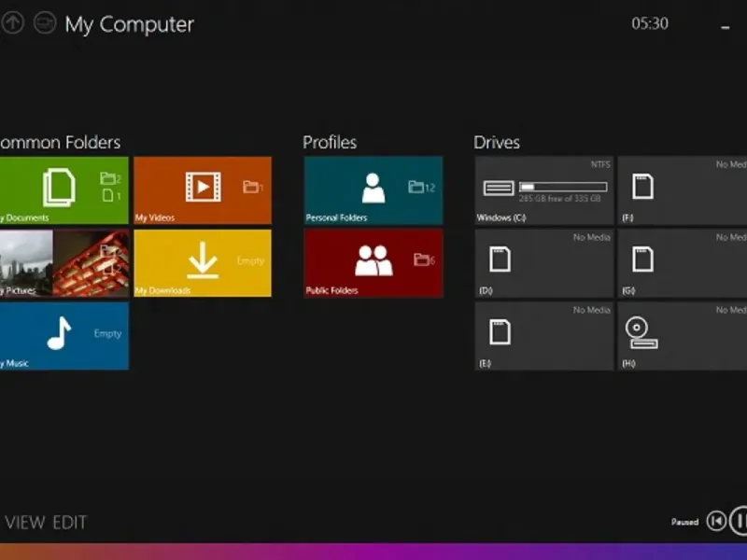Click the folder count 12 on Personal Folders
Viewport: 747px width, 560px height.
tap(422, 188)
